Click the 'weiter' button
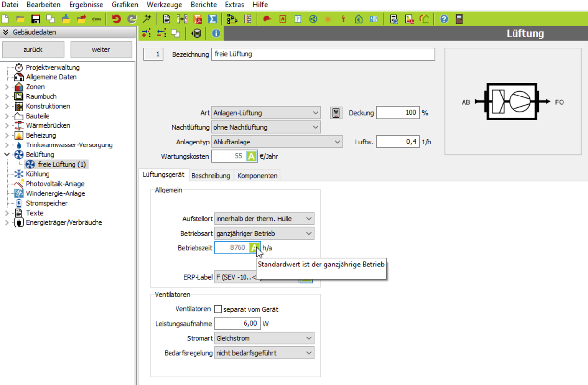 coord(101,49)
